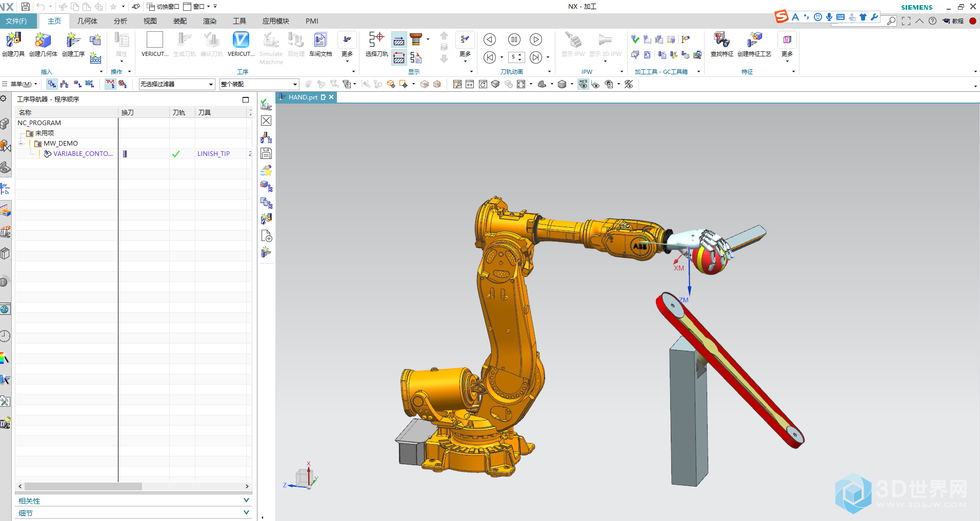This screenshot has height=521, width=980.
Task: Close the HAND.prt tab
Action: point(331,97)
